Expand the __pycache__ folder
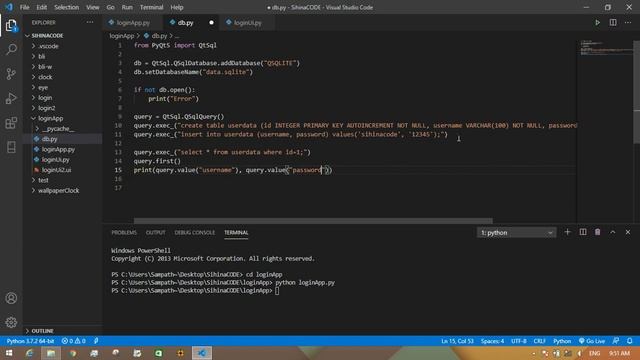This screenshot has height=360, width=640. (58, 129)
